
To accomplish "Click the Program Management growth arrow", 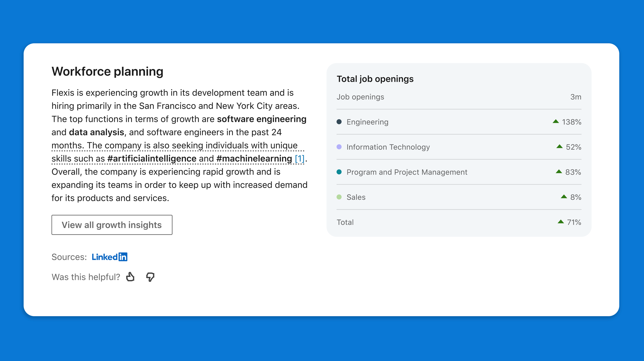I will point(559,172).
